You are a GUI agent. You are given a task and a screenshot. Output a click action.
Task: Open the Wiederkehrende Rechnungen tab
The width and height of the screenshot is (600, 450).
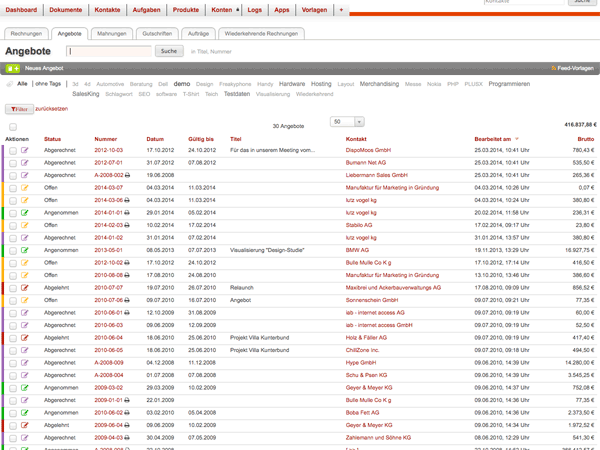pos(261,34)
